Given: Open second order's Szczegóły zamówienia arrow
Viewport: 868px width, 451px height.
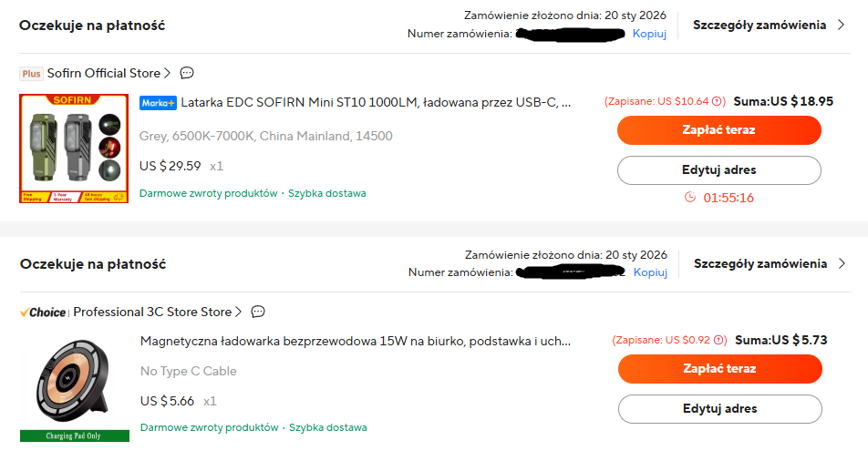Looking at the screenshot, I should coord(842,263).
